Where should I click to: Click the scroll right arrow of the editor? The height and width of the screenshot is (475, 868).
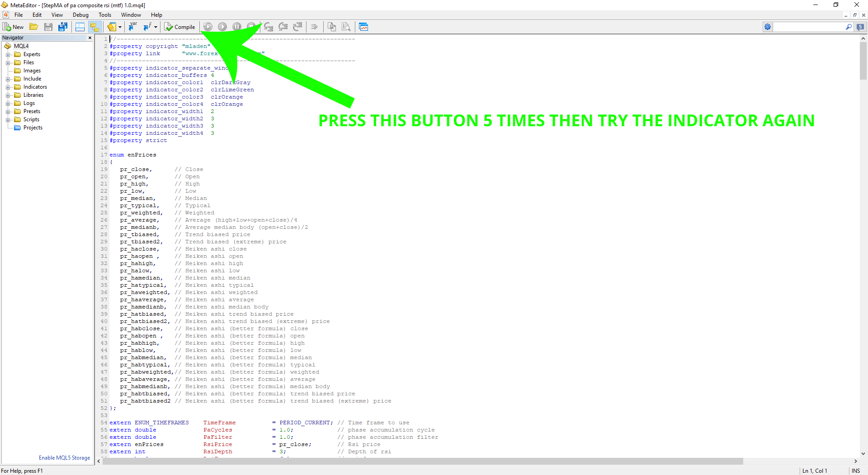855,461
